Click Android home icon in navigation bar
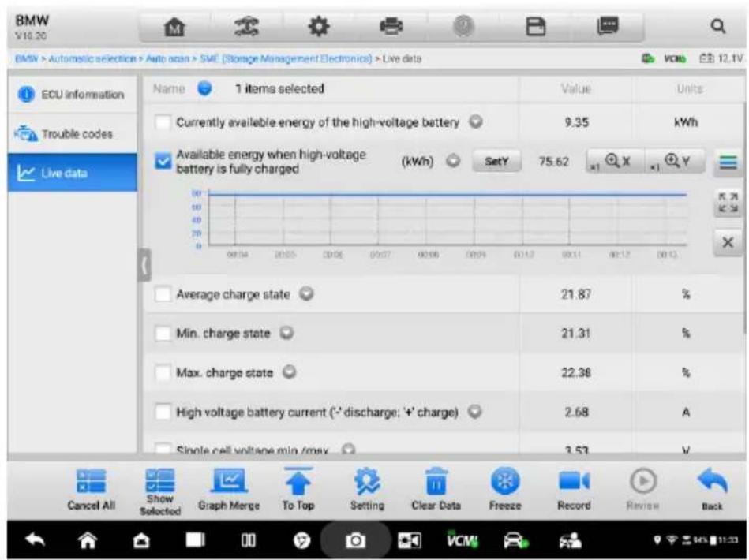This screenshot has width=749, height=560. point(88,540)
